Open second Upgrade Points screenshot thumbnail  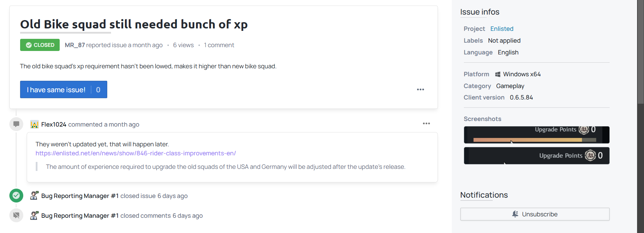[x=536, y=156]
